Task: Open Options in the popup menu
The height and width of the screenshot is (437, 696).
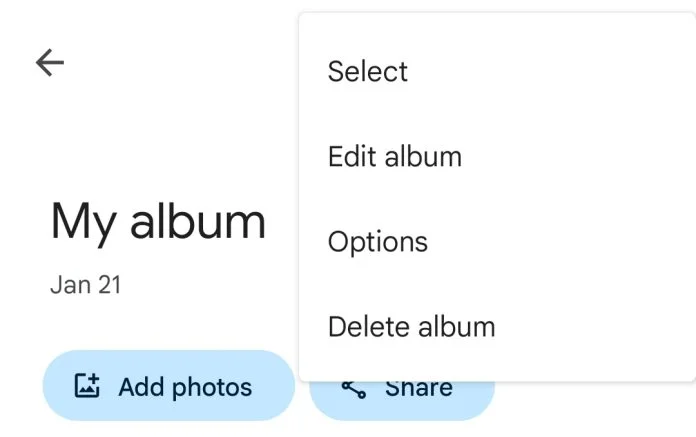Action: pos(497,241)
